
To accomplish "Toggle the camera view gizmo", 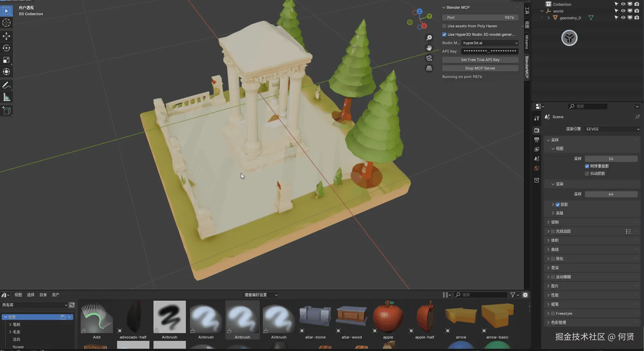I will point(429,58).
